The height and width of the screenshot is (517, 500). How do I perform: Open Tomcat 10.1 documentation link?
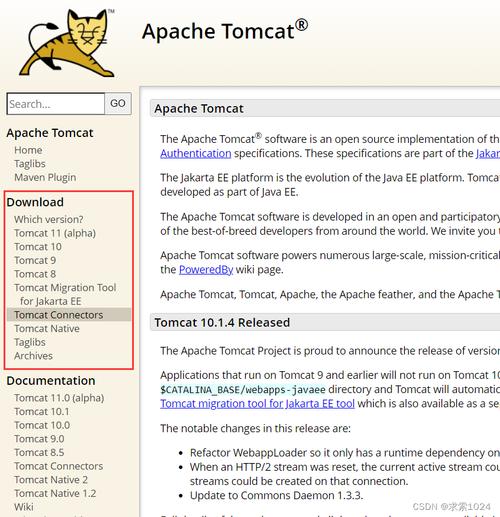coord(42,412)
